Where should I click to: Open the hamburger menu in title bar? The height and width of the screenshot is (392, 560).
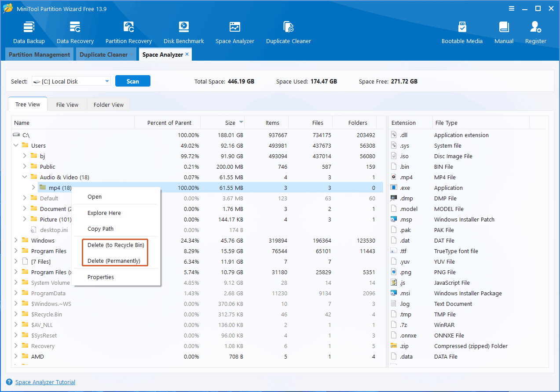(x=512, y=8)
